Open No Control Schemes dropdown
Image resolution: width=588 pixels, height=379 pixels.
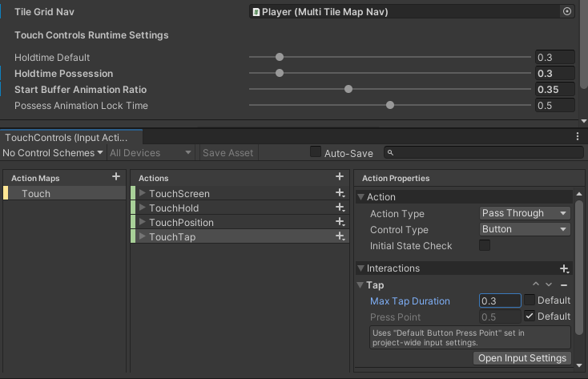53,153
